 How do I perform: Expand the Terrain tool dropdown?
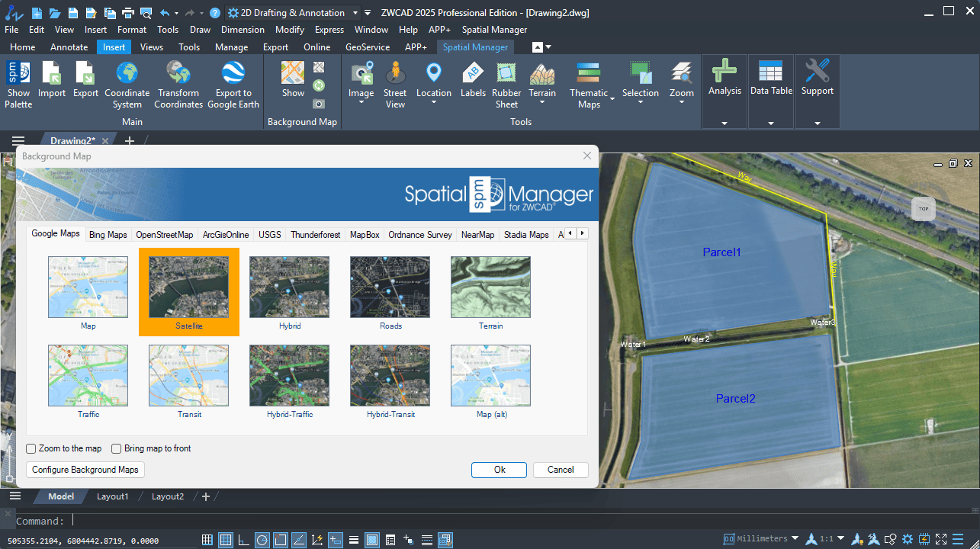tap(542, 102)
